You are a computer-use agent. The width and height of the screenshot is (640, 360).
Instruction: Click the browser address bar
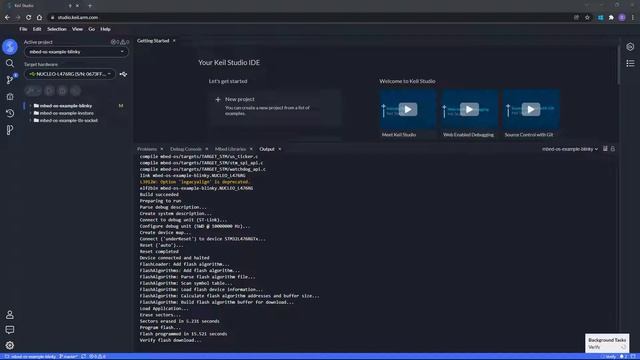[310, 18]
